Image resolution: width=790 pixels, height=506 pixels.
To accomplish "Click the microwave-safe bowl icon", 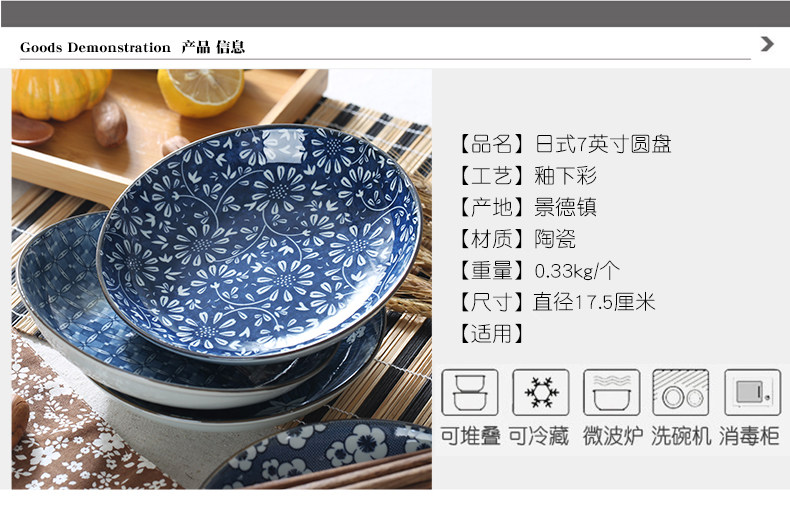I will pos(612,393).
